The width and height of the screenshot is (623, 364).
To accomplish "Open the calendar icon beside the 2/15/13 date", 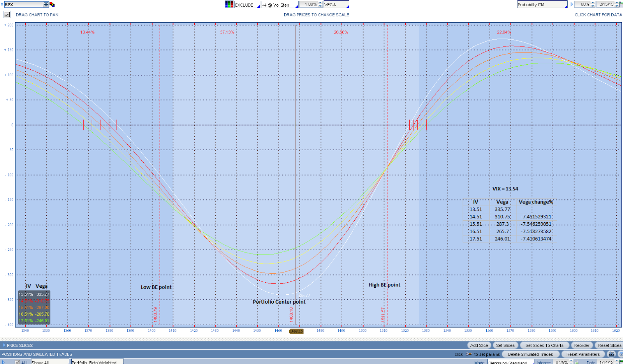I will click(x=621, y=5).
